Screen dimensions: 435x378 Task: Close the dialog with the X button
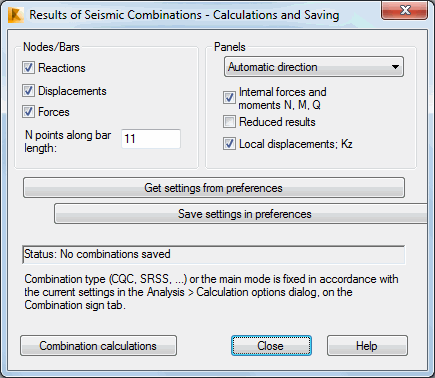[404, 11]
